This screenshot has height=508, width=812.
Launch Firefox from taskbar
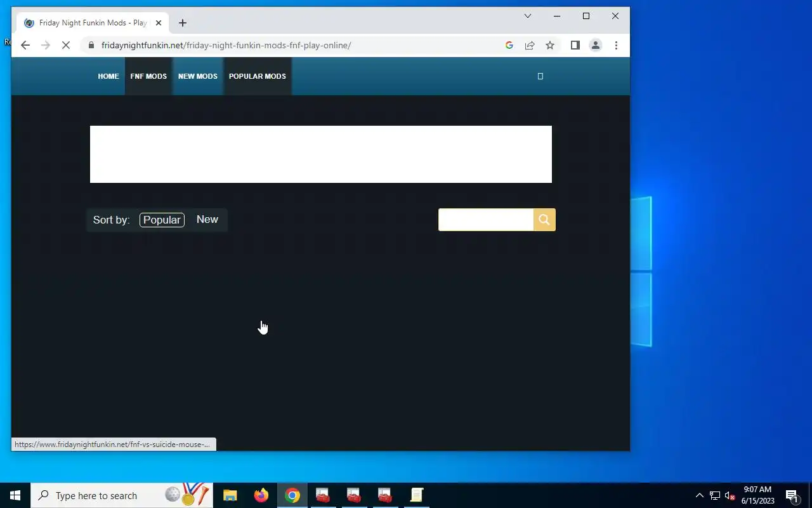pos(261,495)
